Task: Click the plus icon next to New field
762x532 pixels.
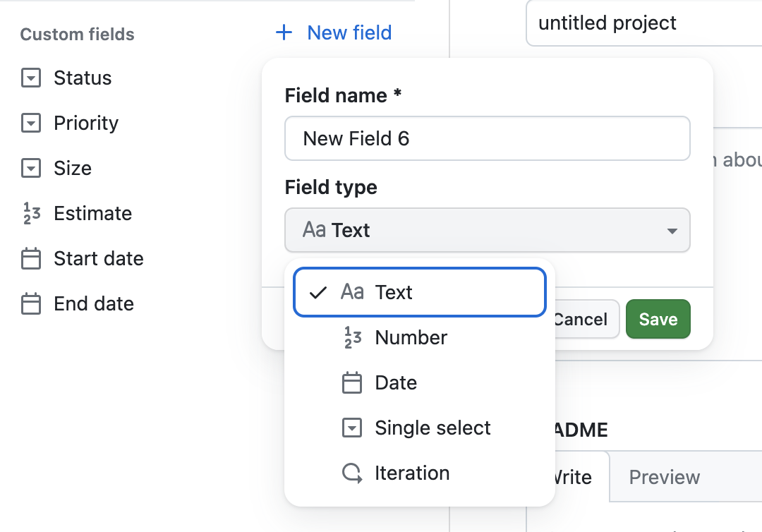Action: 283,32
